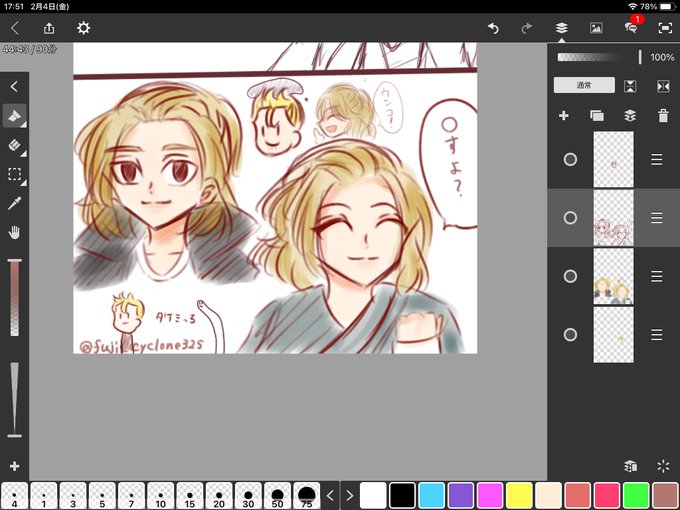Pick the magenta color swatch
Image resolution: width=680 pixels, height=510 pixels.
pos(490,496)
